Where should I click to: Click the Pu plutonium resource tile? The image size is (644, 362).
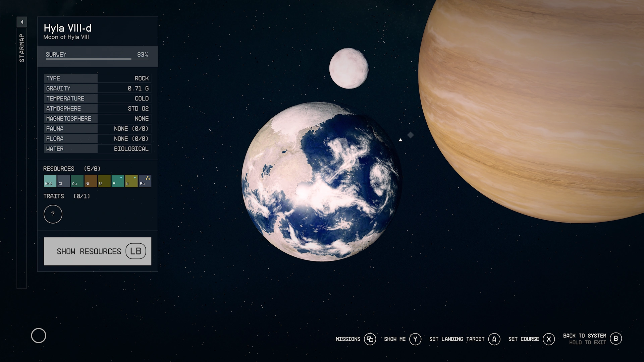point(145,181)
